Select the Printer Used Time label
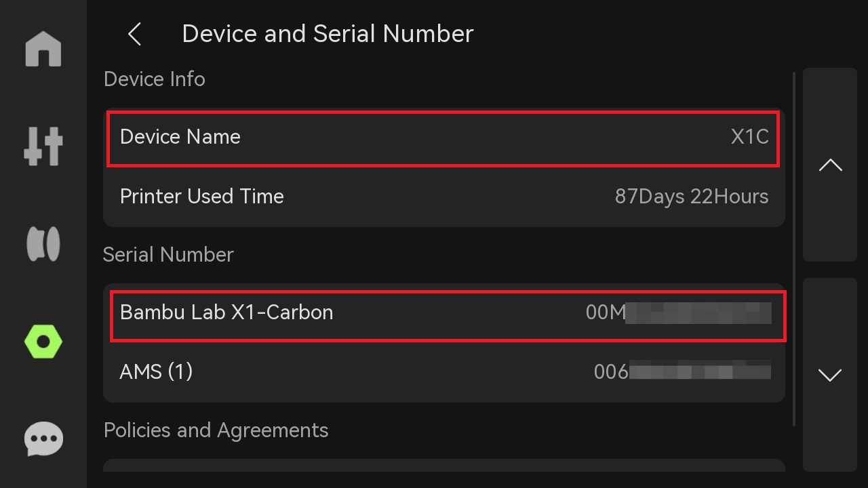Screen dimensions: 868x488 (x=201, y=197)
